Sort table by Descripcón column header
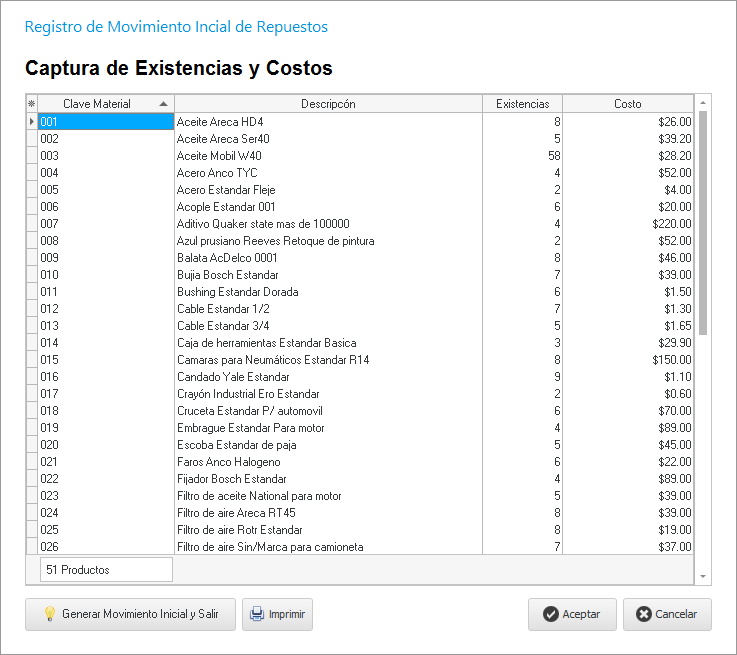 coord(328,104)
